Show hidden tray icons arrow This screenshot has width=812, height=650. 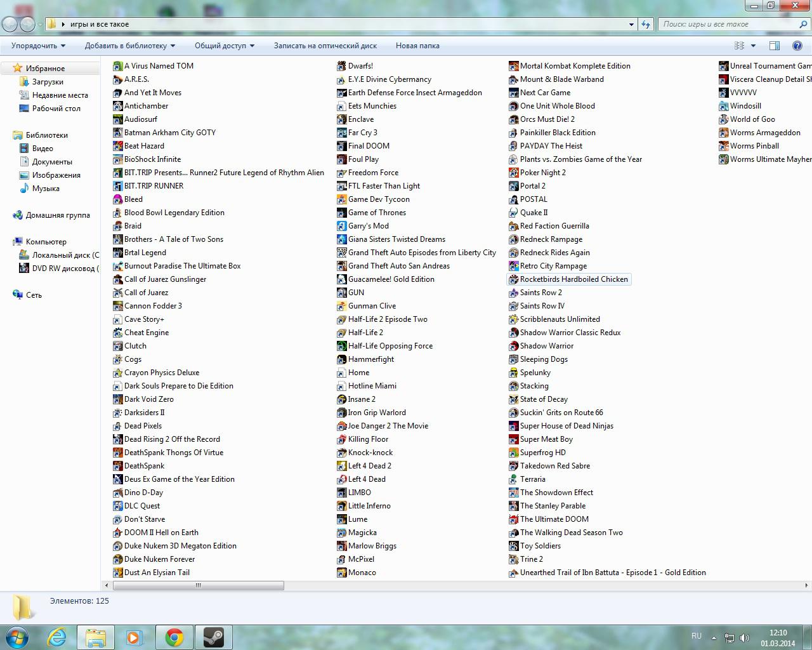pyautogui.click(x=714, y=637)
